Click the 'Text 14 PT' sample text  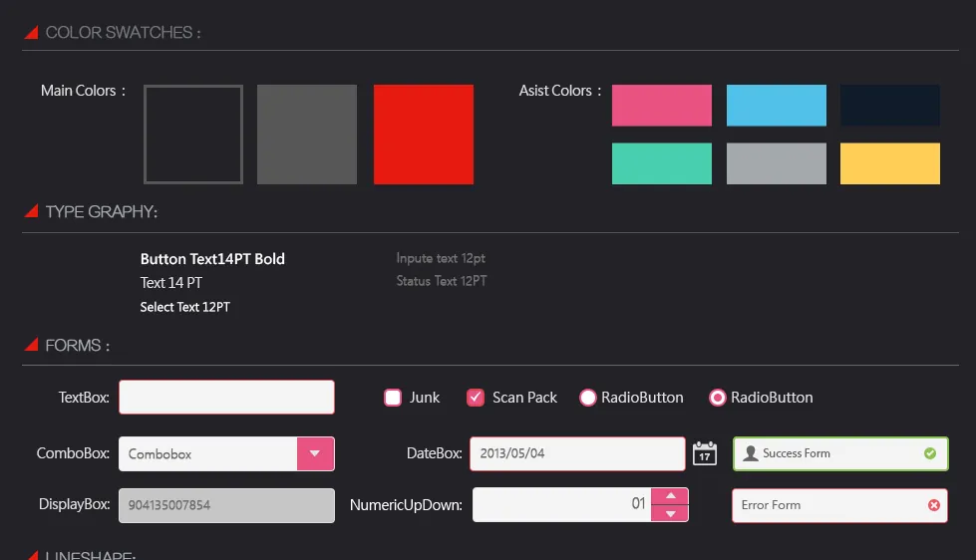171,283
